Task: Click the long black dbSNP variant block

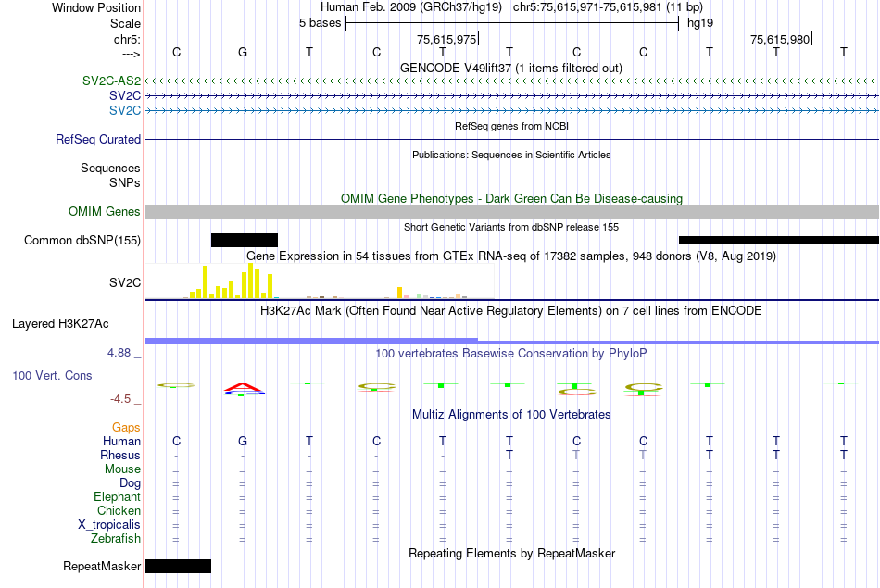Action: pyautogui.click(x=779, y=240)
